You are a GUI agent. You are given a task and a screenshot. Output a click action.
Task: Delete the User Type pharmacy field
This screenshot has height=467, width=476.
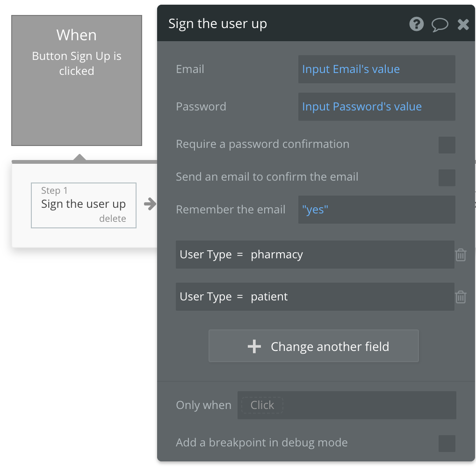pos(461,255)
